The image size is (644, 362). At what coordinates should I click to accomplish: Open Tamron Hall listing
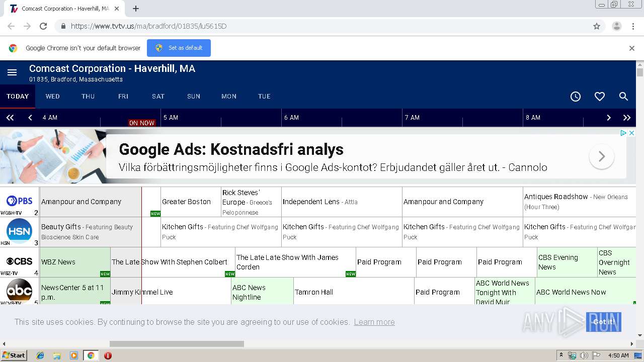(x=354, y=292)
